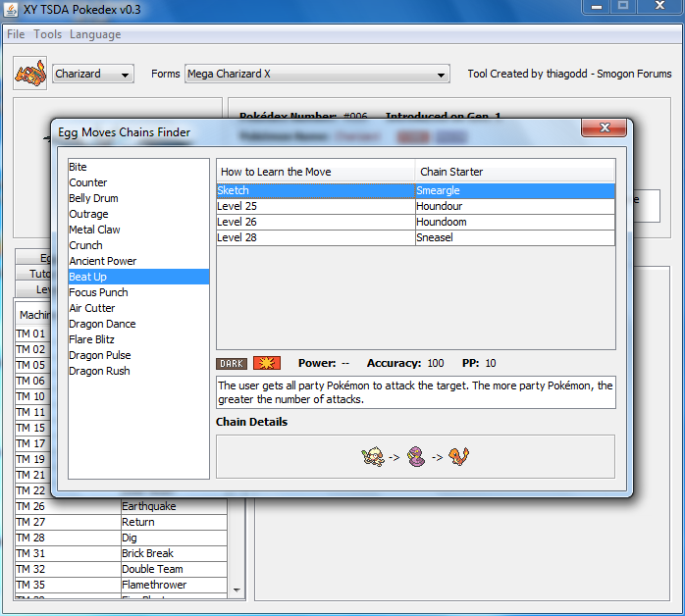The width and height of the screenshot is (685, 616).
Task: Select the Return move cell in main window
Action: (174, 522)
